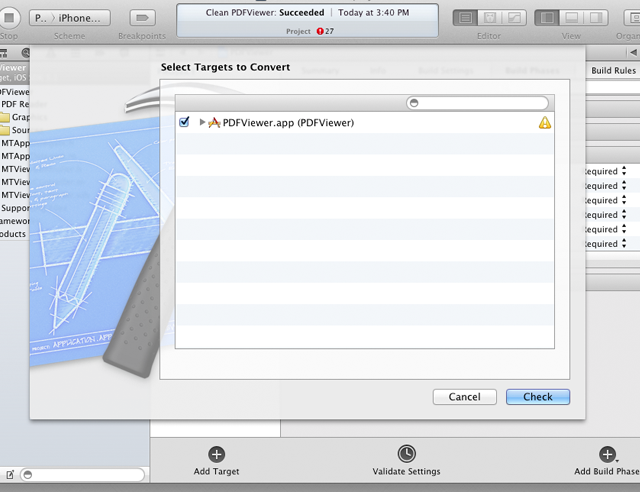Expand the PDFViewer.app disclosure triangle
Screen dimensions: 640x492
click(202, 122)
